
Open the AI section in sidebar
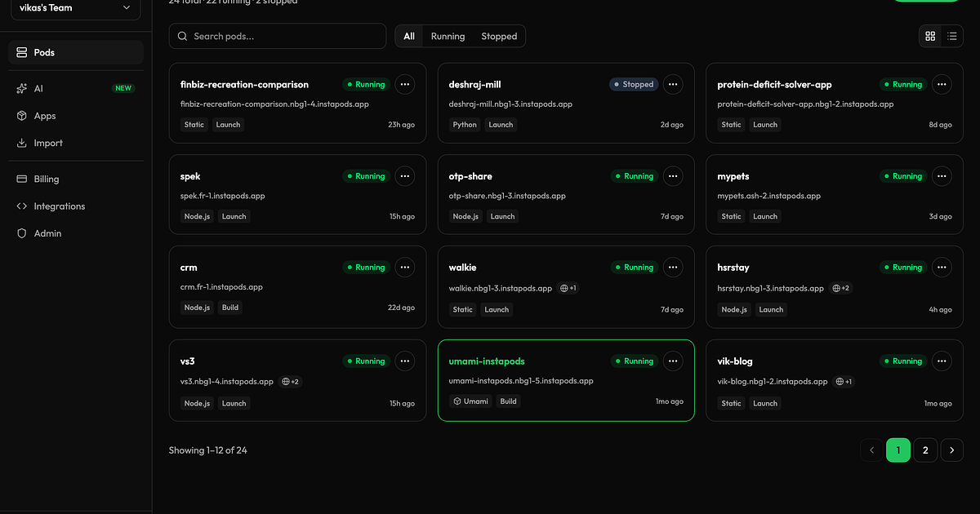pos(76,88)
